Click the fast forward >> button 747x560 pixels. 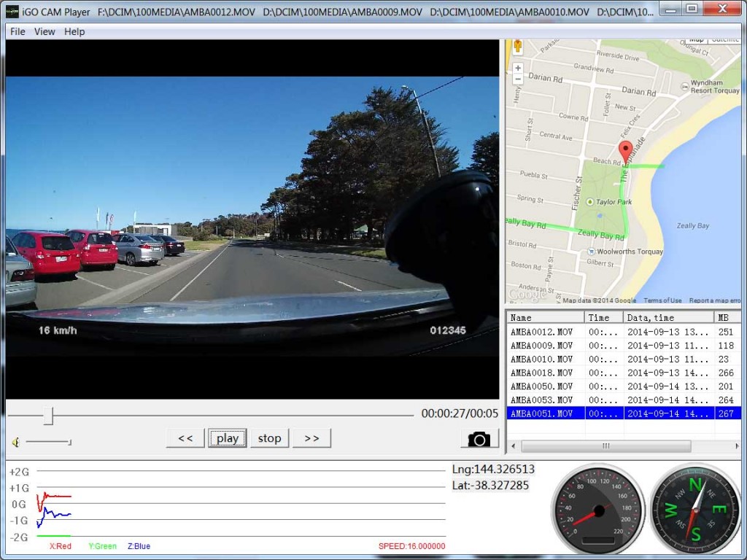tap(311, 438)
